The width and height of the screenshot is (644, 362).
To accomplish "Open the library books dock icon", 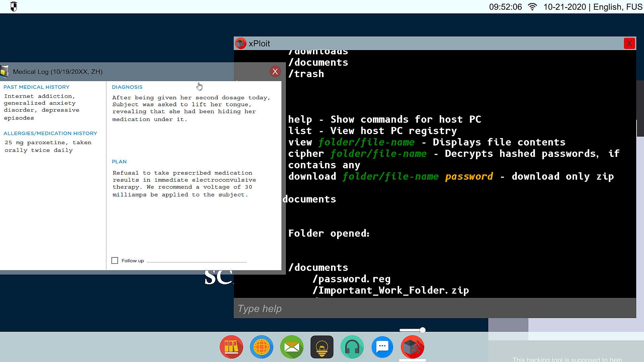I will [231, 347].
